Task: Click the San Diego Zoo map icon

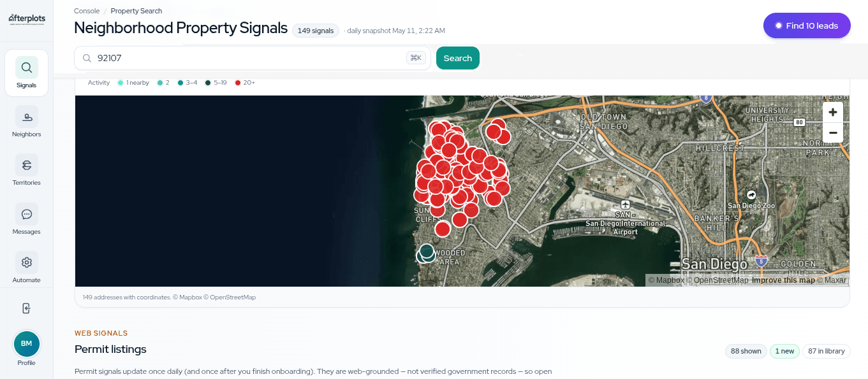Action: pyautogui.click(x=751, y=195)
